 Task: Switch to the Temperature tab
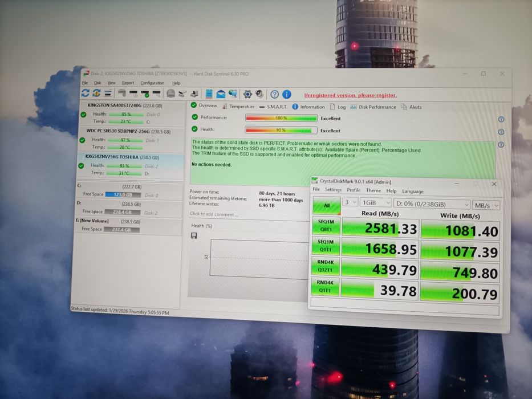(x=238, y=106)
